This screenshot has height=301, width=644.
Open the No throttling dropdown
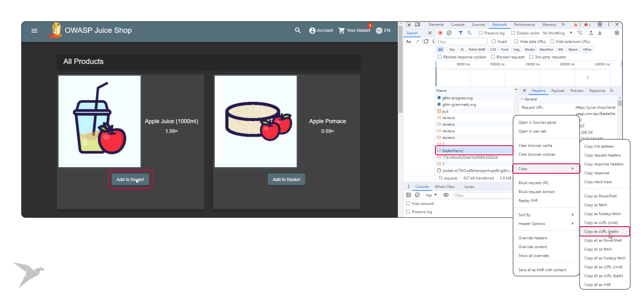point(557,33)
